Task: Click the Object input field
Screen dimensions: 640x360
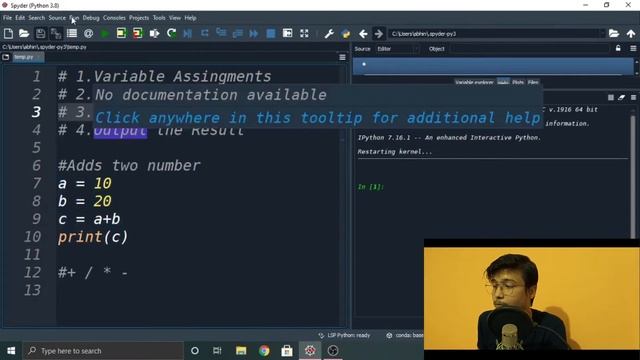Action: (x=529, y=49)
